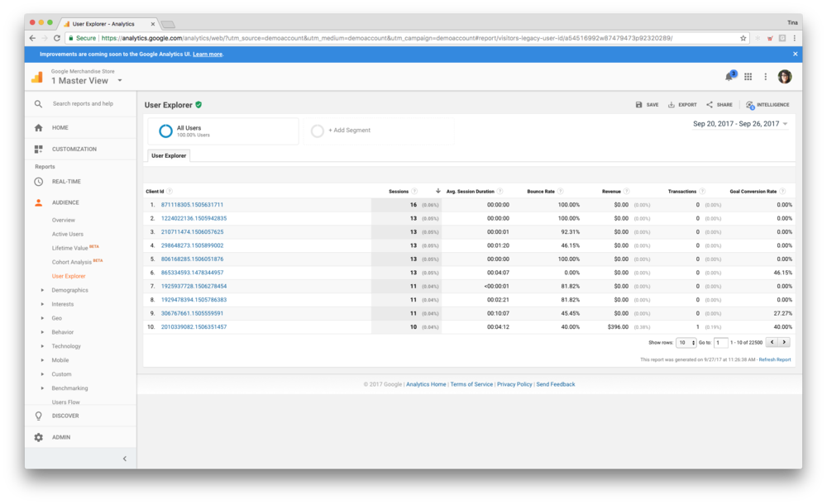Expand the Interests section
Viewport: 827px width, 504px height.
tap(43, 304)
